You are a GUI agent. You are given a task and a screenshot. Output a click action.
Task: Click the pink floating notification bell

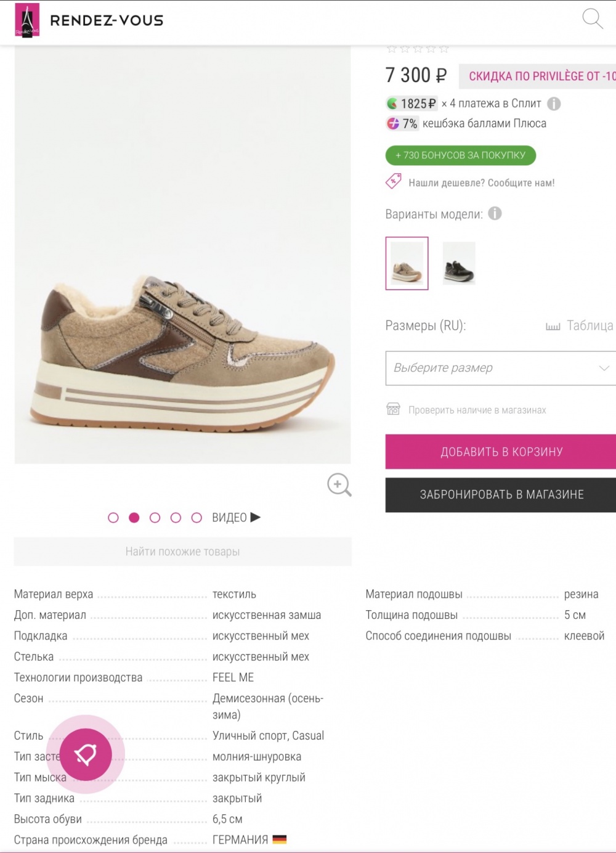[x=86, y=754]
